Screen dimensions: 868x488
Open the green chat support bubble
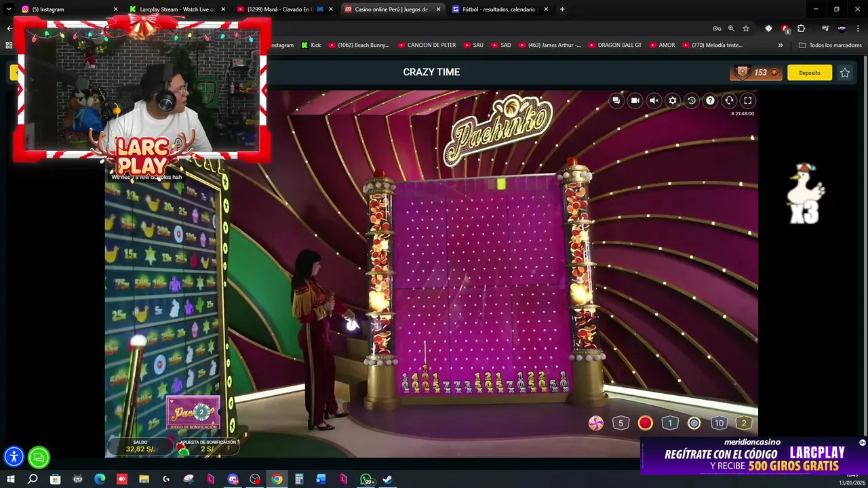tap(39, 457)
